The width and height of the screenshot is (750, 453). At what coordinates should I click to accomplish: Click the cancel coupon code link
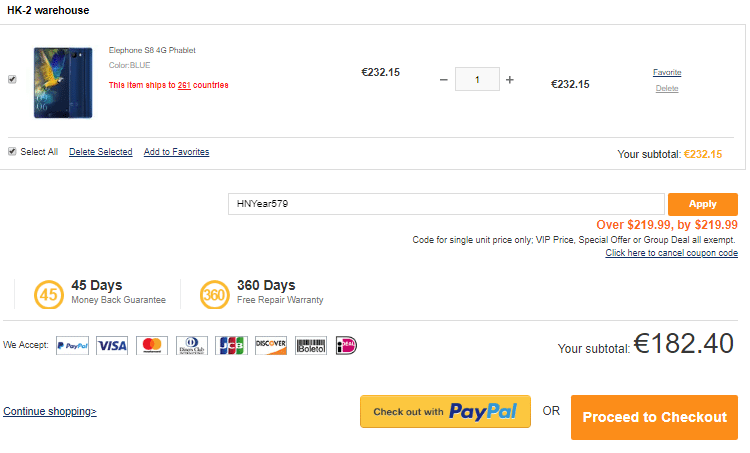tap(671, 253)
